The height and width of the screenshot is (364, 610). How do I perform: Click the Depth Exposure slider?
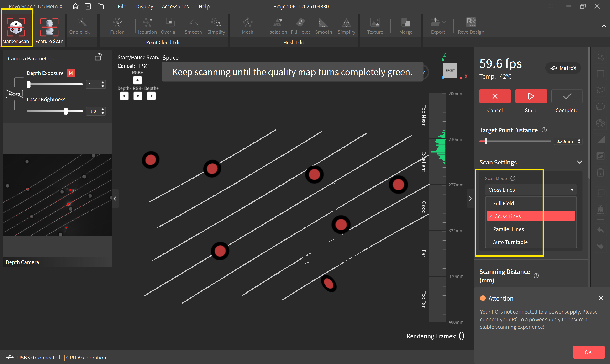(x=55, y=84)
